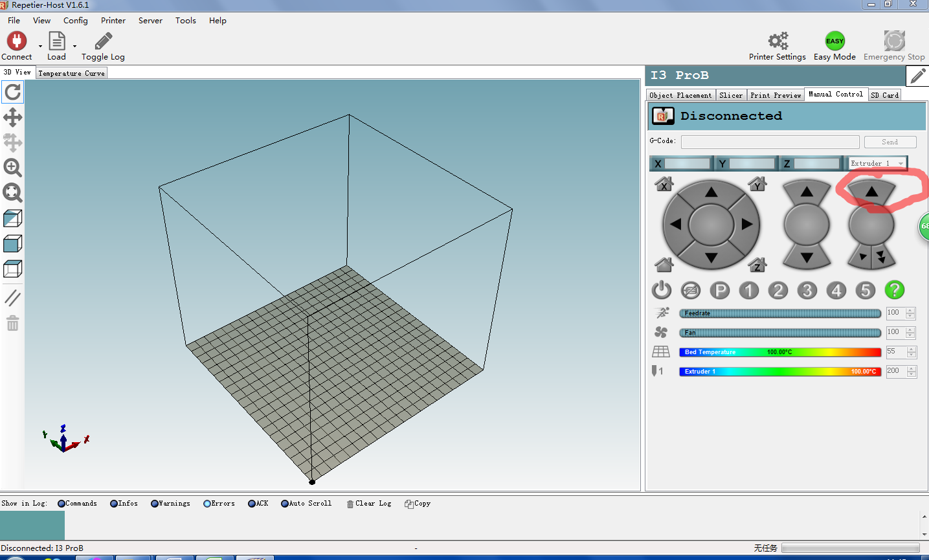Move X axis left arrow

click(x=675, y=225)
